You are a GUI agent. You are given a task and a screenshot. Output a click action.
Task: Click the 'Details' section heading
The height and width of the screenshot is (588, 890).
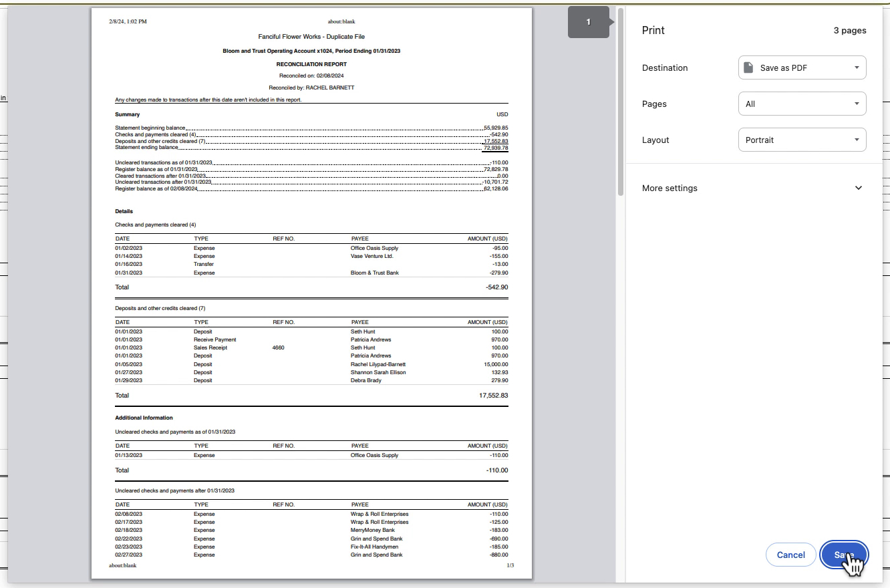(124, 211)
